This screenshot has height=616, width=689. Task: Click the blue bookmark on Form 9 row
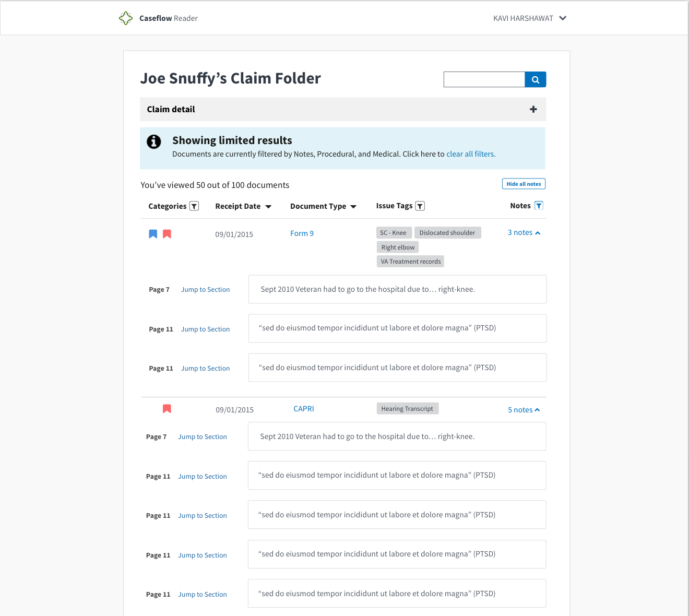pos(153,234)
